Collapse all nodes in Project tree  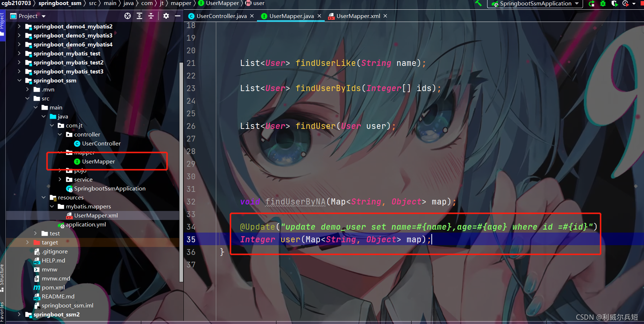pos(151,16)
